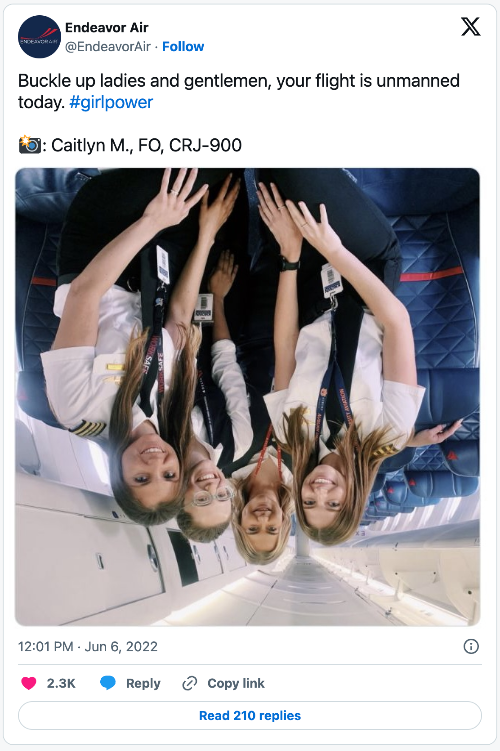The width and height of the screenshot is (500, 751).
Task: Open the attached pilots photo
Action: (x=248, y=397)
